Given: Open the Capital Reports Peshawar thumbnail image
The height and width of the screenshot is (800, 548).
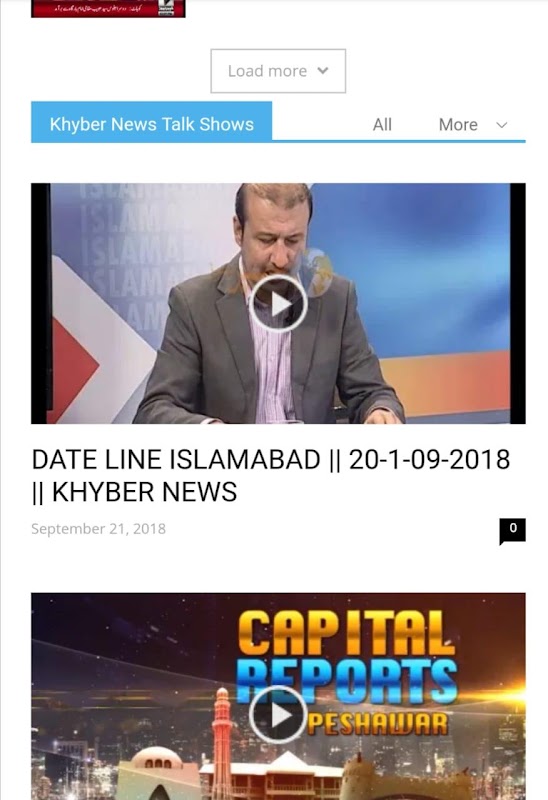Looking at the screenshot, I should tap(278, 696).
